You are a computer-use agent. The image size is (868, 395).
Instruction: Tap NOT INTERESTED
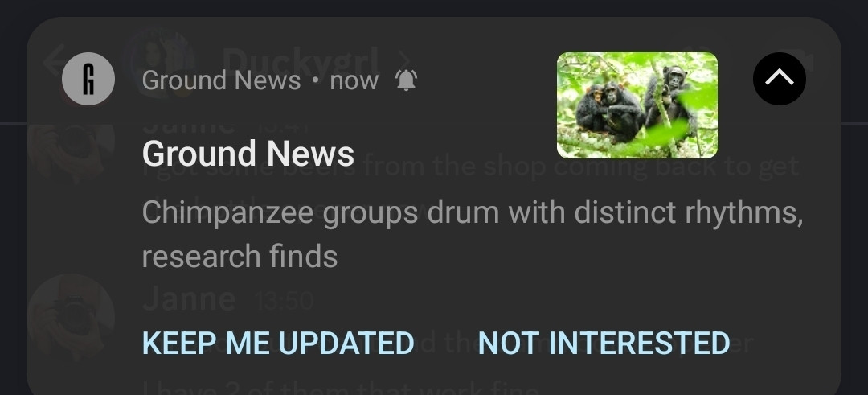pyautogui.click(x=604, y=343)
